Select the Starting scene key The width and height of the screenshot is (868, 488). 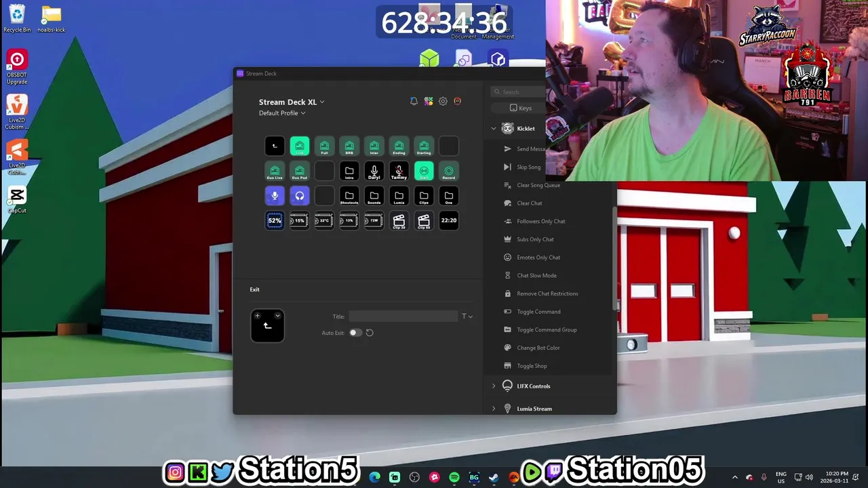424,146
